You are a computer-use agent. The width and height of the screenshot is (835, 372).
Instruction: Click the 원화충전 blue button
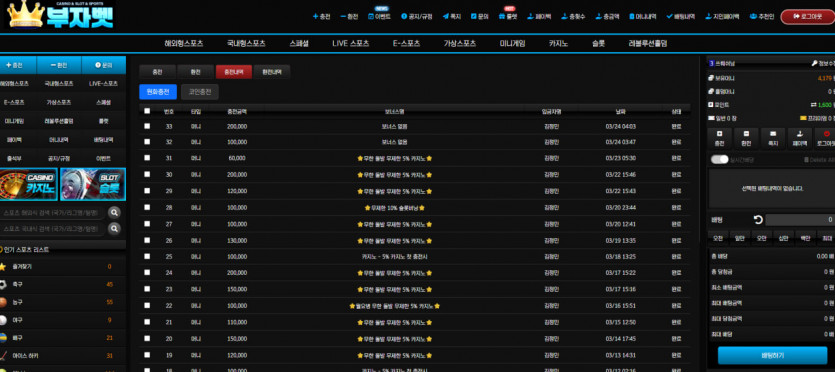(x=158, y=92)
